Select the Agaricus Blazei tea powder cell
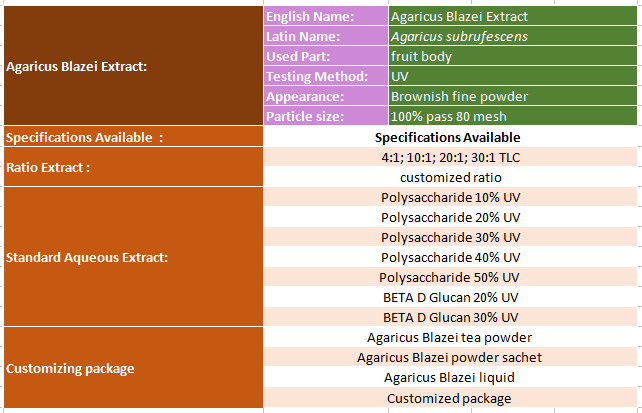642x413 pixels. 450,338
